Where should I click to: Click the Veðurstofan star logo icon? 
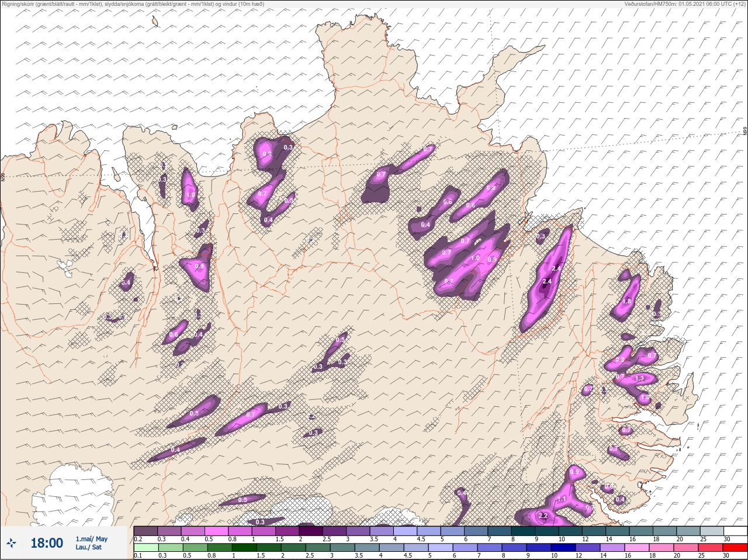12,543
